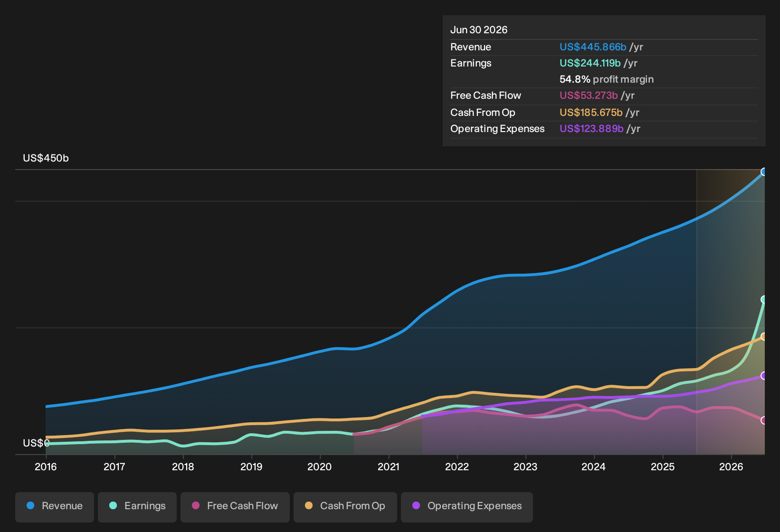780x532 pixels.
Task: Click the US$445.866b revenue value
Action: coord(593,47)
